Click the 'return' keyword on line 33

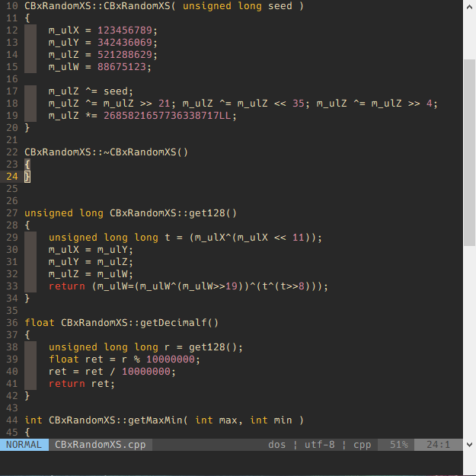(67, 286)
